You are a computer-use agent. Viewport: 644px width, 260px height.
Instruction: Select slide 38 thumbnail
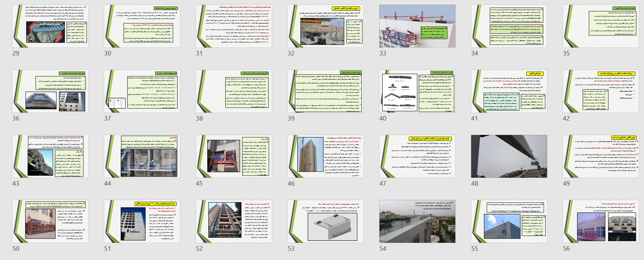(234, 91)
